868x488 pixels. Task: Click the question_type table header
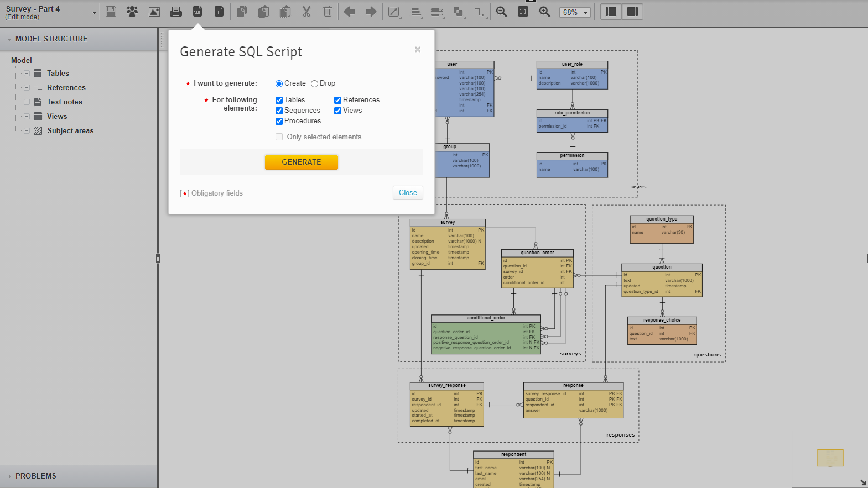tap(662, 219)
